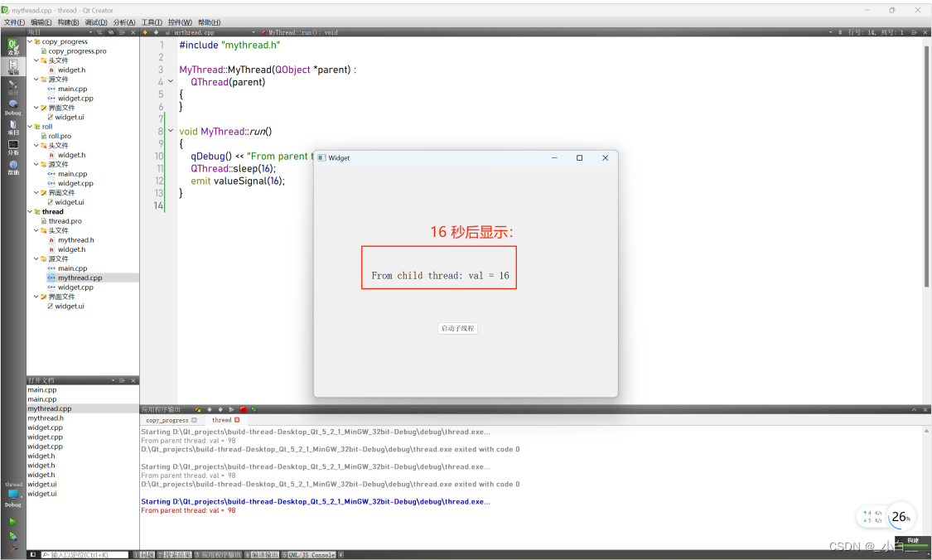This screenshot has width=932, height=560.
Task: Open the Application Output pane button
Action: [x=218, y=555]
